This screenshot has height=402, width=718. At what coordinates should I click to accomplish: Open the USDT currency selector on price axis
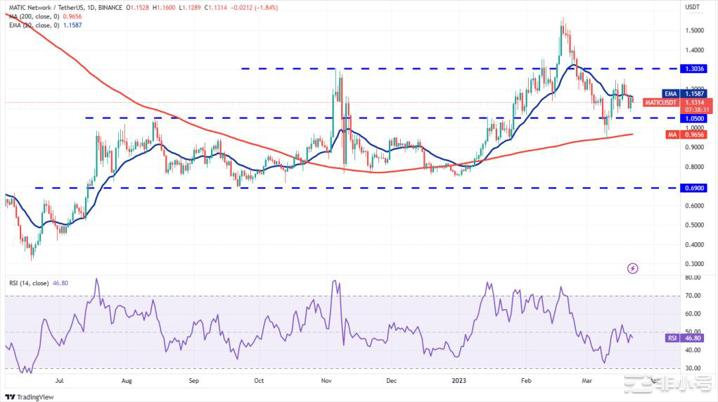pyautogui.click(x=692, y=6)
